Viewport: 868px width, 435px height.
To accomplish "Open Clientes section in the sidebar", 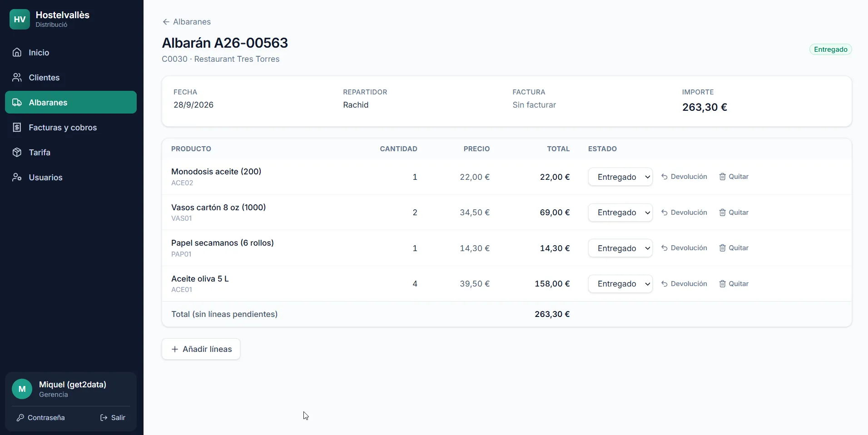I will tap(71, 77).
